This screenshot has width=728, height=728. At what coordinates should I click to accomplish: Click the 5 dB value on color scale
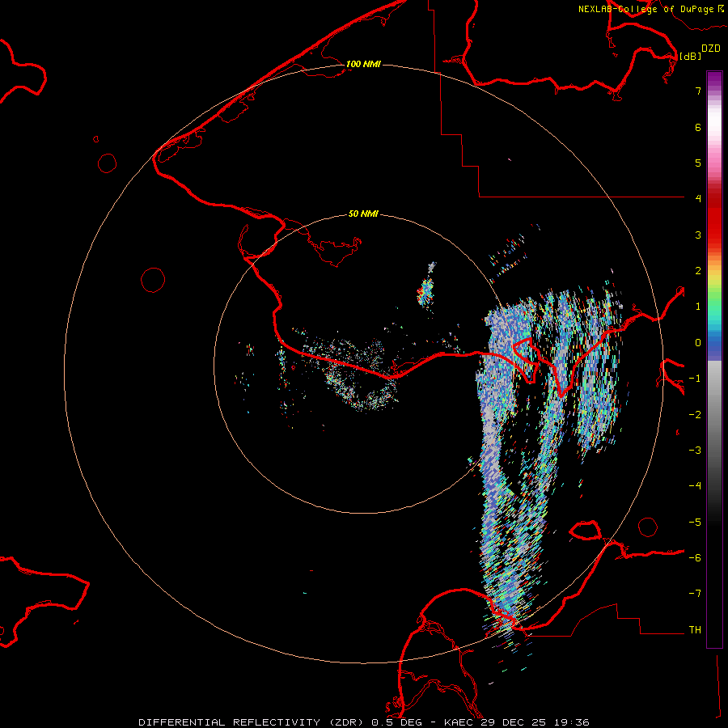tap(698, 163)
